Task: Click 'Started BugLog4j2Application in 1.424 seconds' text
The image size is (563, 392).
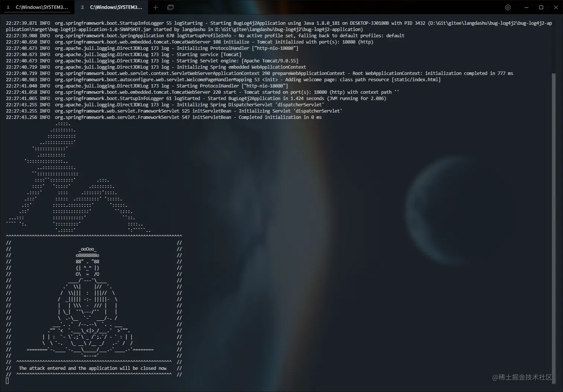Action: point(266,99)
